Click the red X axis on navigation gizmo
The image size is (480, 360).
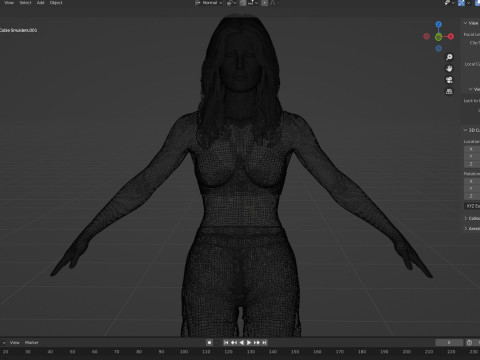point(451,36)
